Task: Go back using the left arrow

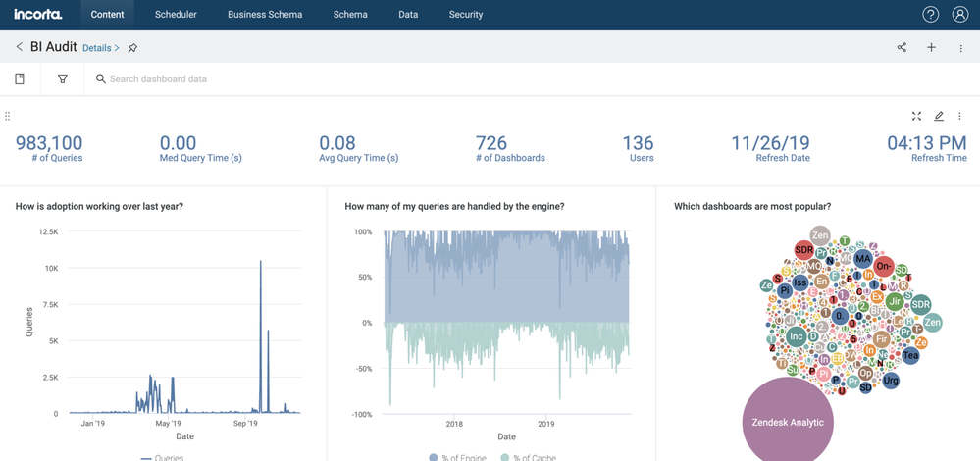Action: pyautogui.click(x=19, y=47)
